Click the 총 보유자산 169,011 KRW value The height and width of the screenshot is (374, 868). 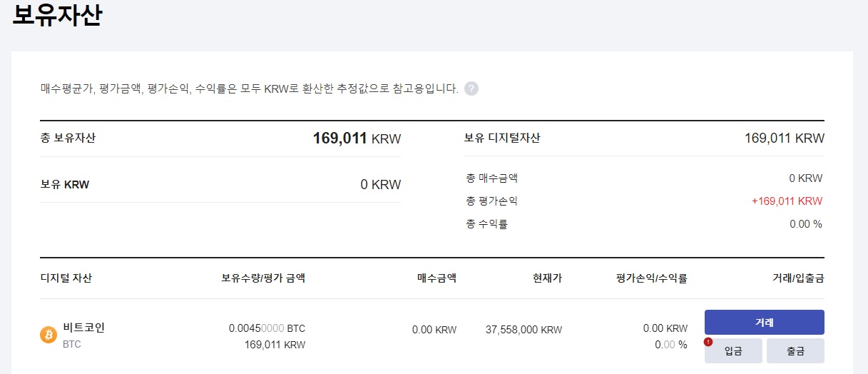[x=357, y=138]
